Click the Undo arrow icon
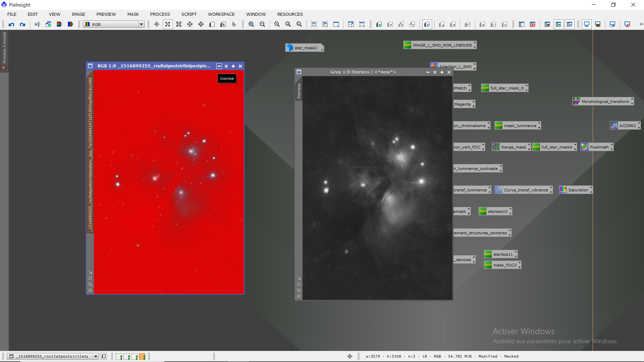The height and width of the screenshot is (362, 644). pyautogui.click(x=11, y=24)
